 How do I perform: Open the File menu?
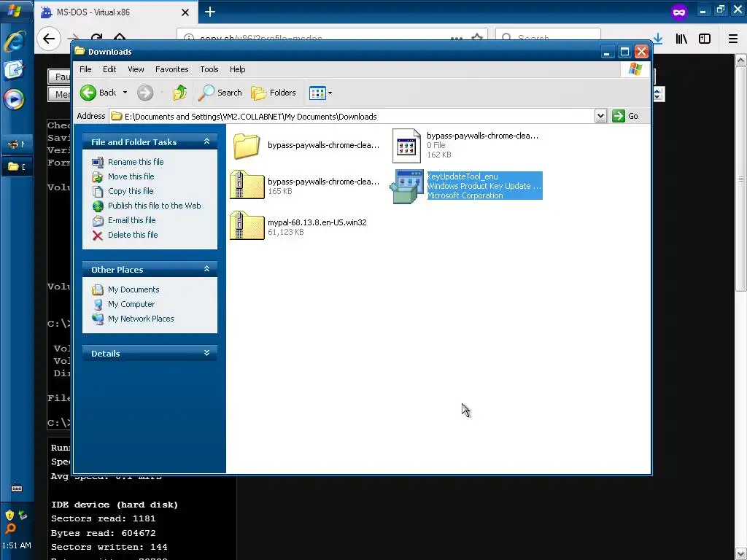(x=85, y=69)
